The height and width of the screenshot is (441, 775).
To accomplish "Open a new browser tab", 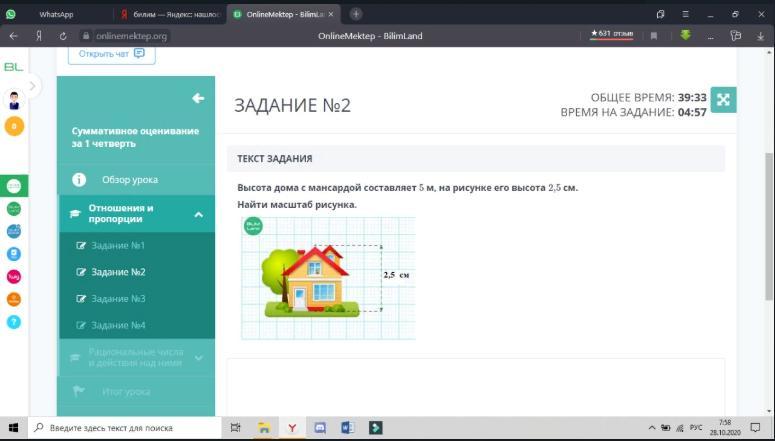I will [356, 14].
